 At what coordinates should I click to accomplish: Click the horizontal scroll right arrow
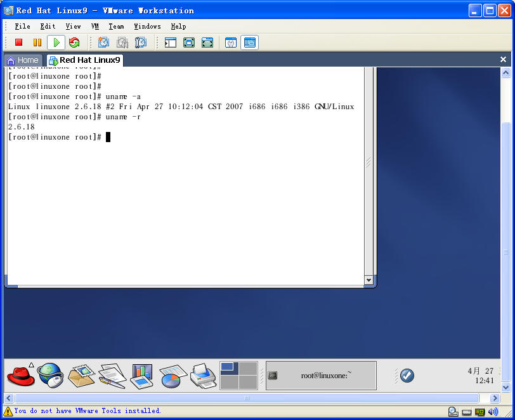tap(495, 398)
